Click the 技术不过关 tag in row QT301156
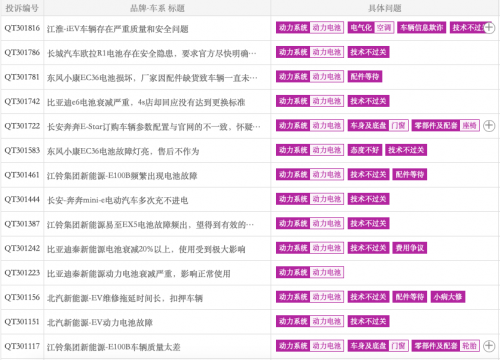Viewport: 500px width, 360px height. click(x=368, y=297)
